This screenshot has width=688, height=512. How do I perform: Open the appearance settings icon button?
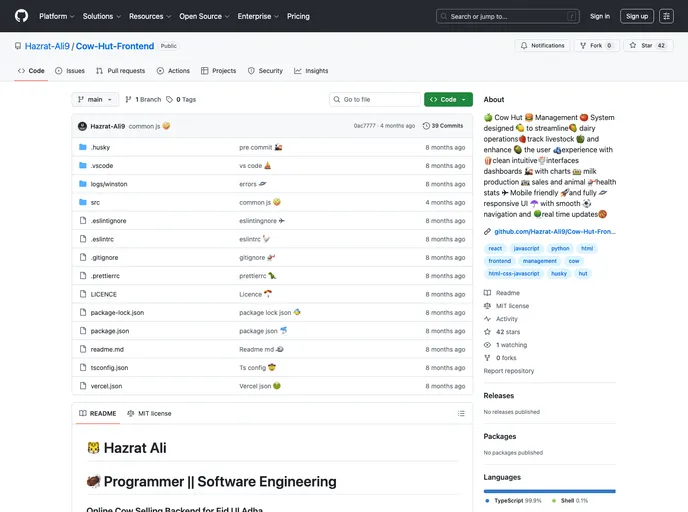click(x=666, y=16)
